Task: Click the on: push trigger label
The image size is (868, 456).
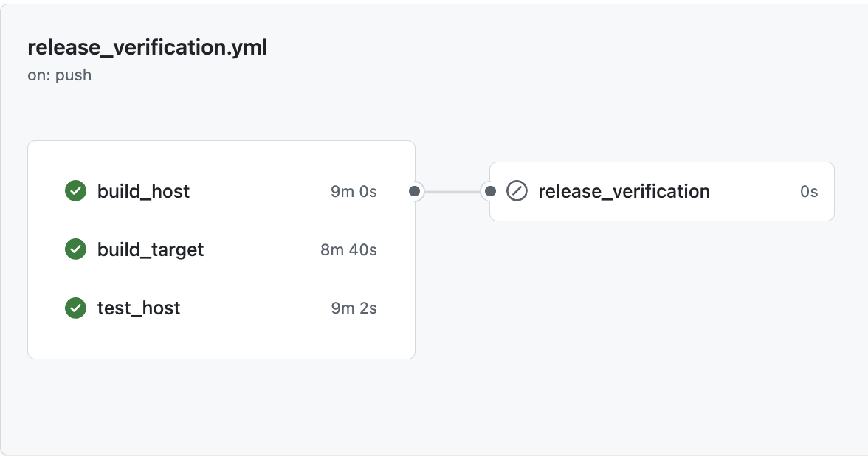Action: click(x=59, y=75)
